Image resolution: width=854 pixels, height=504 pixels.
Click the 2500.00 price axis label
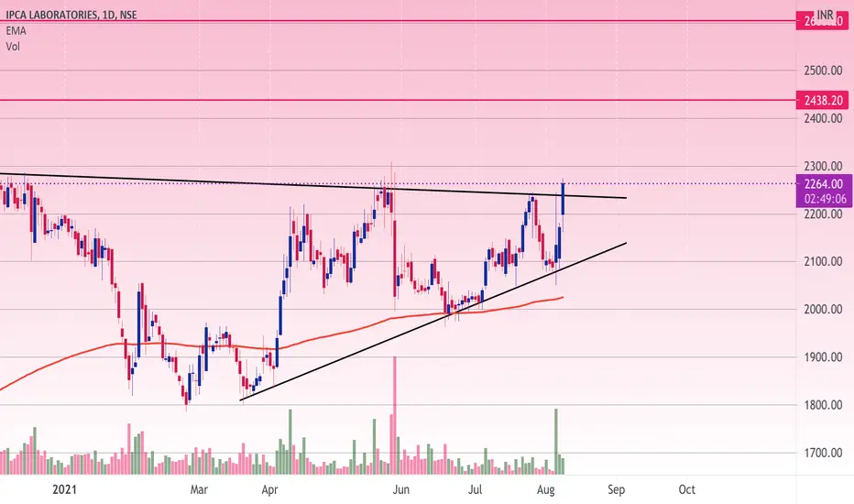823,71
